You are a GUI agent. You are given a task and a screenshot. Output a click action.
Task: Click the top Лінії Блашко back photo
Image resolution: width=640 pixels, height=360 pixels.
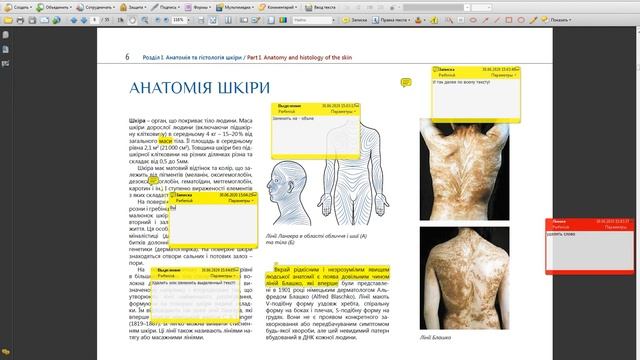(x=464, y=169)
